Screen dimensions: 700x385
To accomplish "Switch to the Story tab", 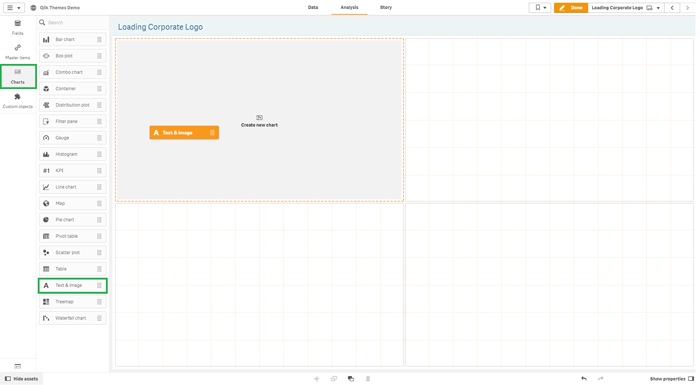I will tap(386, 8).
